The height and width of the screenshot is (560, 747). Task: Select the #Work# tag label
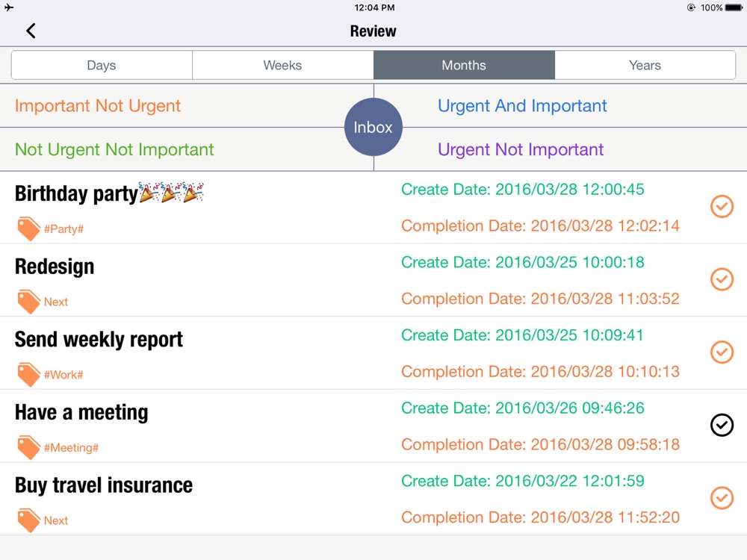click(x=63, y=375)
